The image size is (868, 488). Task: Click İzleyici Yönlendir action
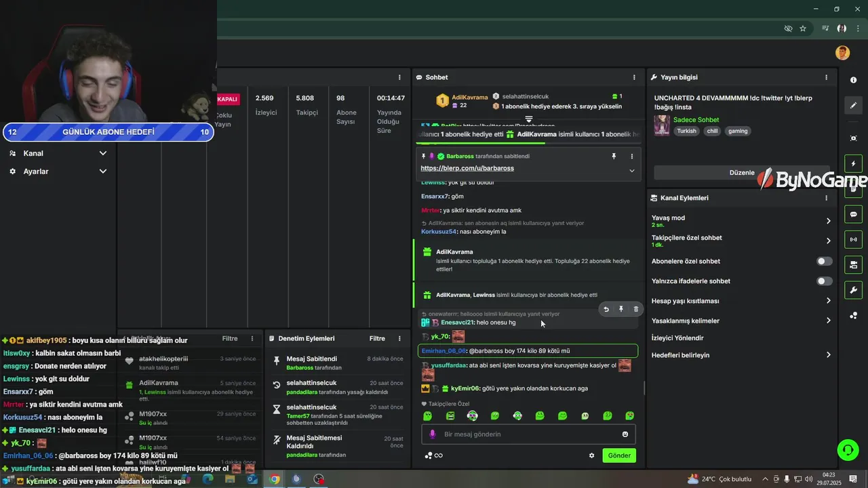[677, 338]
